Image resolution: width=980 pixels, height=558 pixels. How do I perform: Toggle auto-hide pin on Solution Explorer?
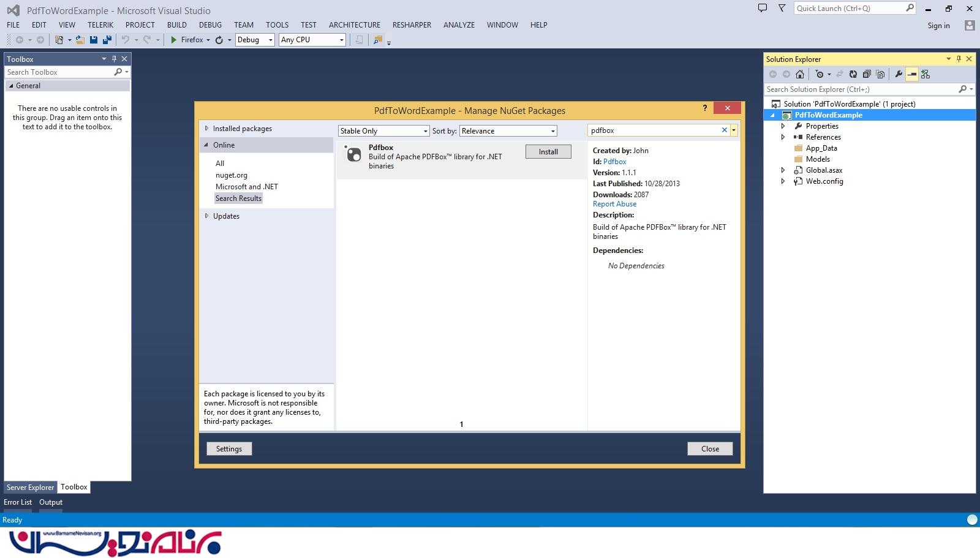click(x=959, y=59)
